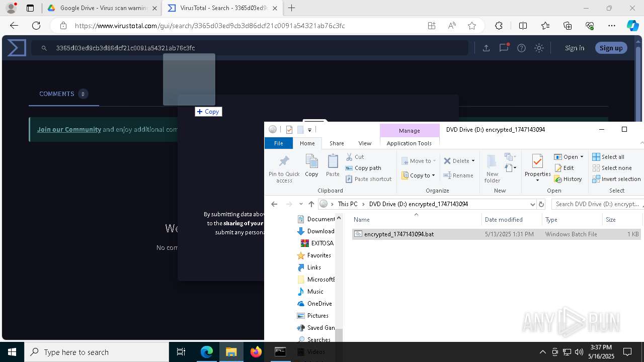Open the VirusTotal notifications chat icon

click(504, 48)
